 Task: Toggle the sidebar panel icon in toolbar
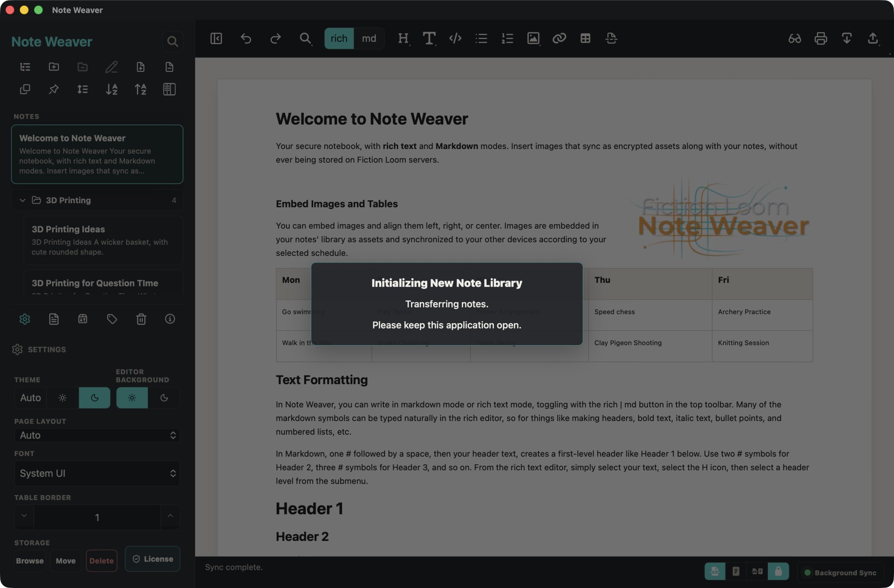tap(216, 38)
